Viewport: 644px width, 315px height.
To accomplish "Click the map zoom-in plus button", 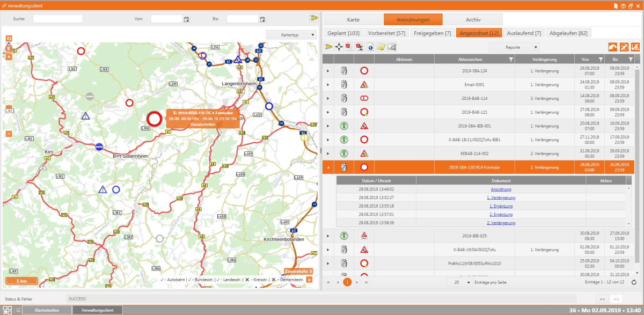I will [x=9, y=56].
